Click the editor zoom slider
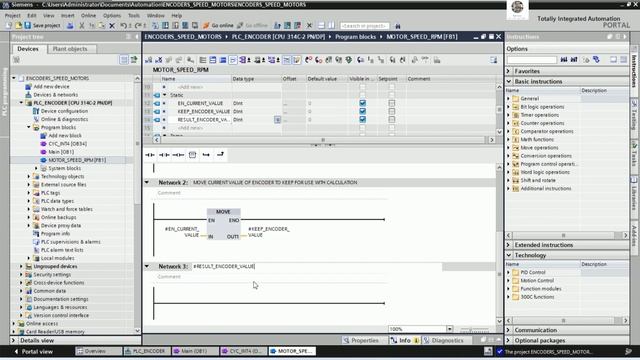Screen dimensions: 640x360 (x=474, y=329)
